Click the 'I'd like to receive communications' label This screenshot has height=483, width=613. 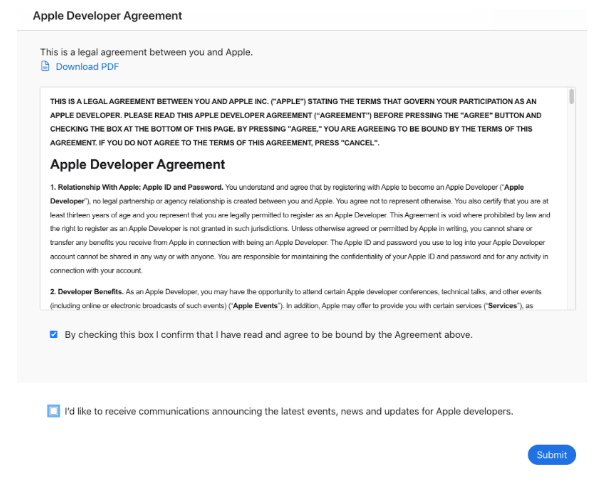pyautogui.click(x=289, y=411)
